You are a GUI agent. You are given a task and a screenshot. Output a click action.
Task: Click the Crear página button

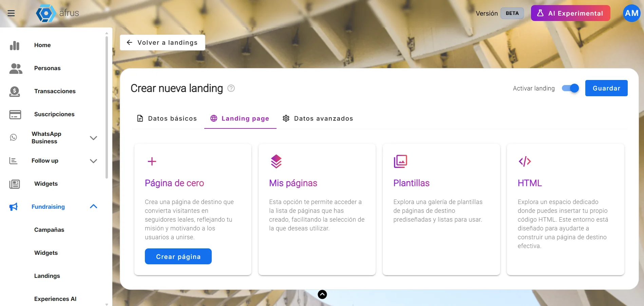click(178, 257)
